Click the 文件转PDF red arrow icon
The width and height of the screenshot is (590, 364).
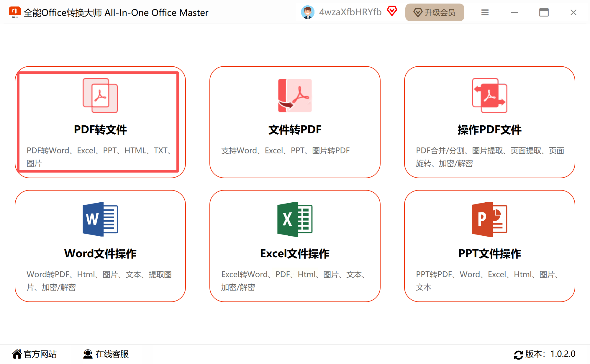point(295,95)
